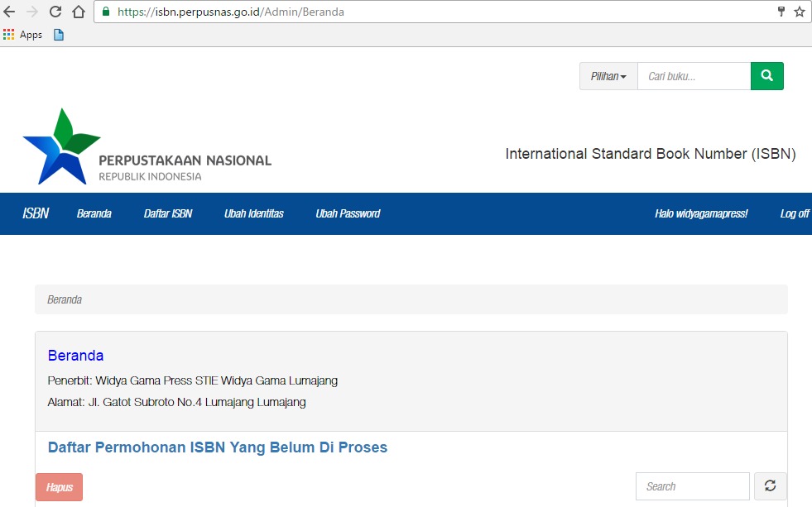812x507 pixels.
Task: Click the REPUBLIK INDONESIA subtitle text
Action: coord(150,176)
